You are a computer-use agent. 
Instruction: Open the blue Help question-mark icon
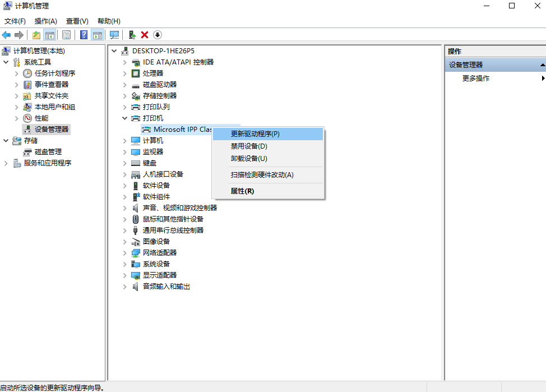(x=84, y=35)
